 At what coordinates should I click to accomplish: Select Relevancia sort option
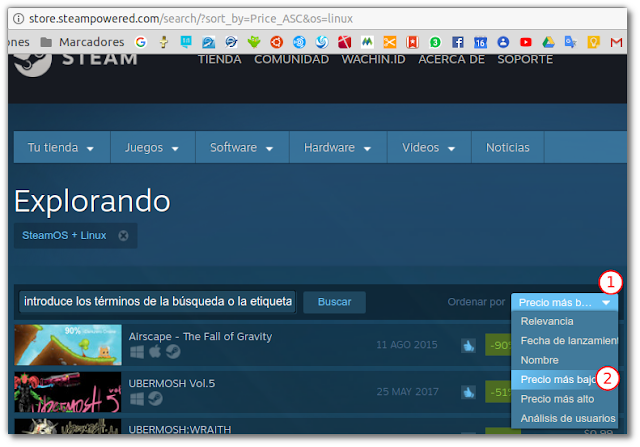pyautogui.click(x=564, y=321)
